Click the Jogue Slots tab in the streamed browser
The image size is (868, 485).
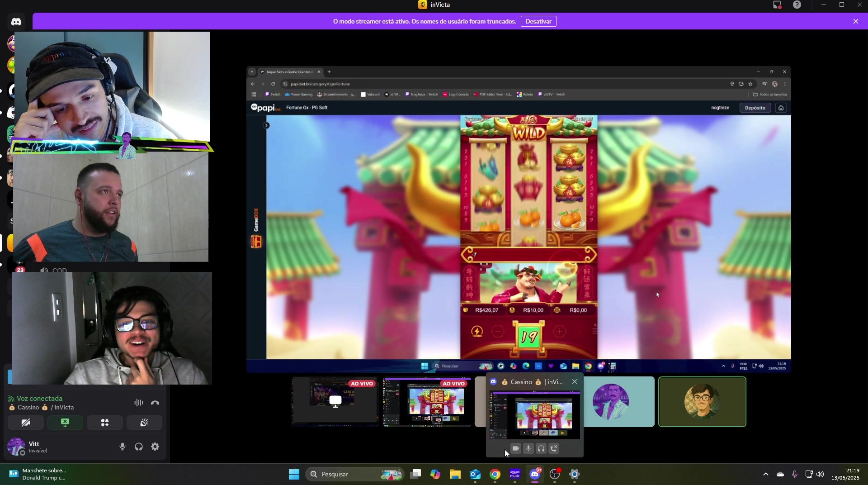coord(289,72)
